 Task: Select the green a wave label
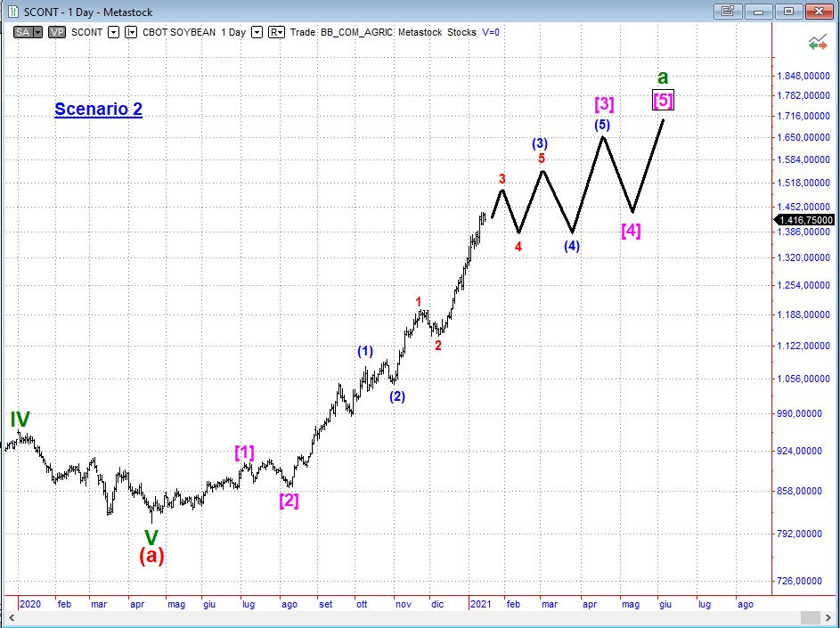coord(663,77)
